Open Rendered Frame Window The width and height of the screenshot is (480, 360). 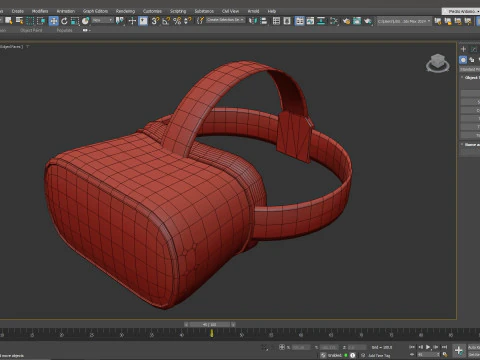(357, 21)
